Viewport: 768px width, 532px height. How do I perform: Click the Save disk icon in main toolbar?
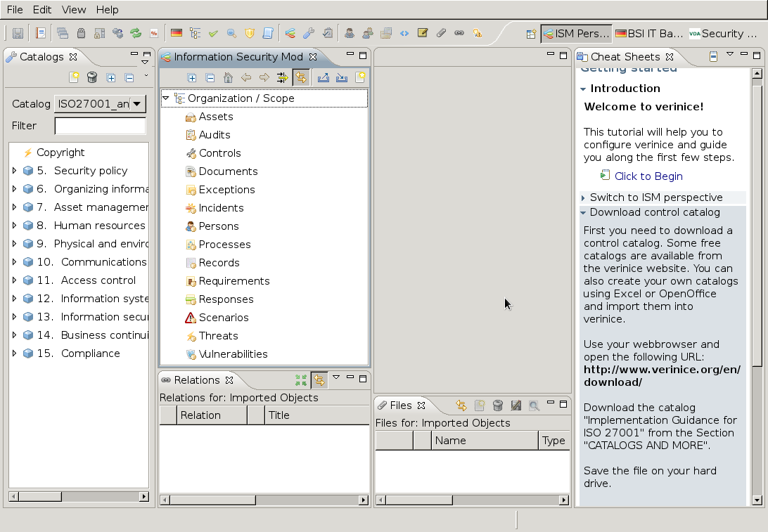tap(18, 33)
